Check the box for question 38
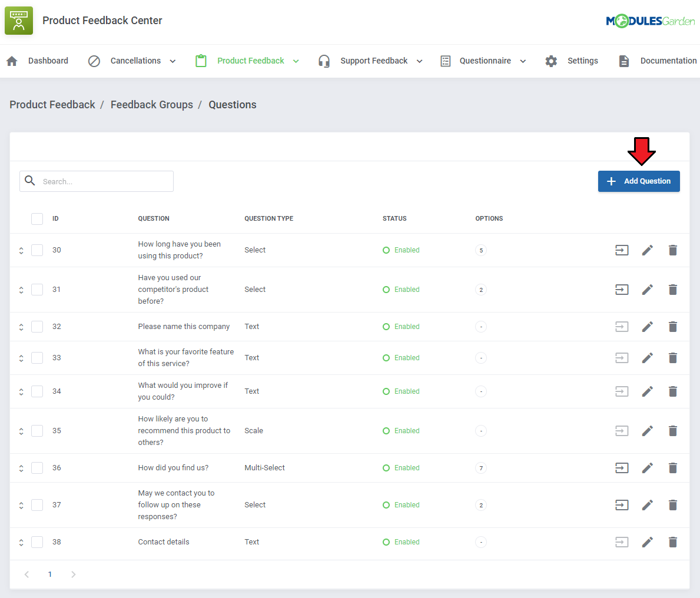This screenshot has width=700, height=598. 37,541
